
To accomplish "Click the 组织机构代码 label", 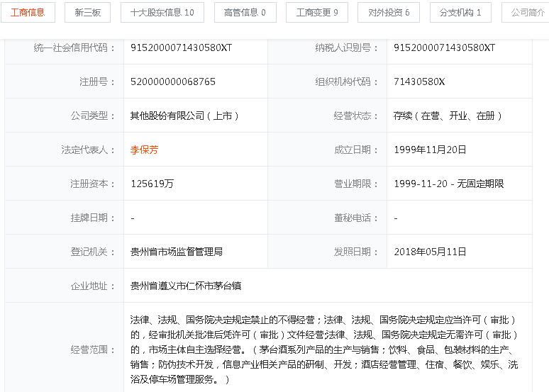I will 347,82.
